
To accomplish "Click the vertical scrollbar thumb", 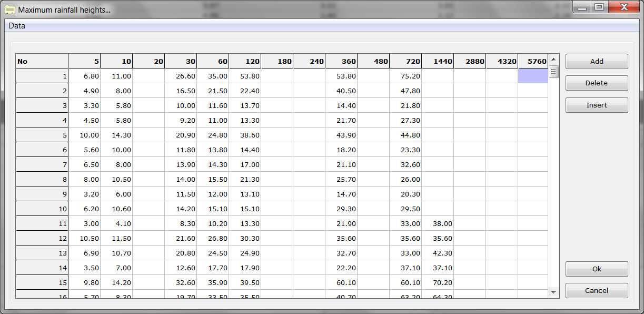I will [x=553, y=72].
